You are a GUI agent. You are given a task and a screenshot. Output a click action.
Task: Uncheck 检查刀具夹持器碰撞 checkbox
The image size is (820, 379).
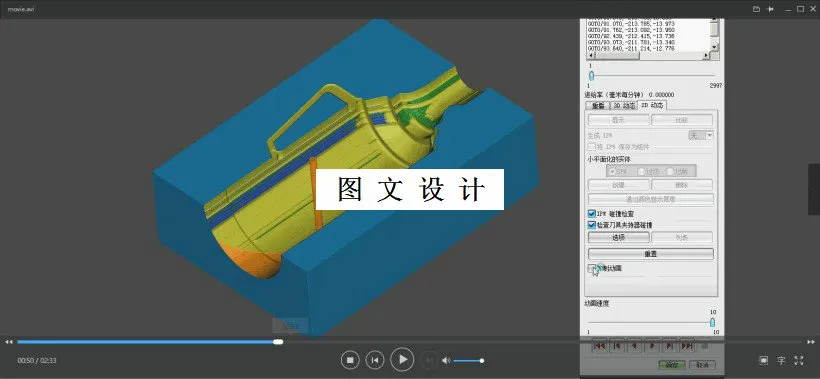tap(591, 225)
